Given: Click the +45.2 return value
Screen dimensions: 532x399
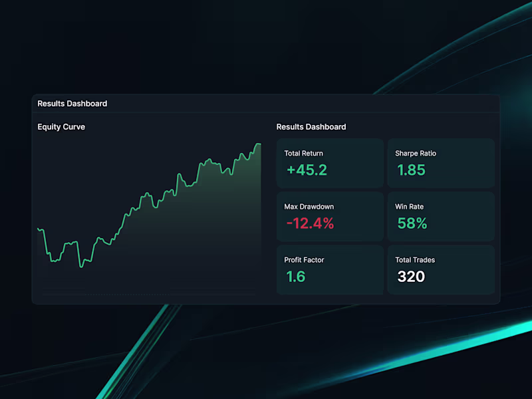Looking at the screenshot, I should (x=306, y=170).
